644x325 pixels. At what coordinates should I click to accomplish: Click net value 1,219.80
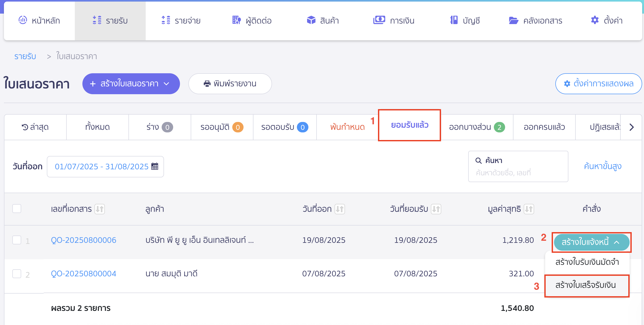coord(518,240)
